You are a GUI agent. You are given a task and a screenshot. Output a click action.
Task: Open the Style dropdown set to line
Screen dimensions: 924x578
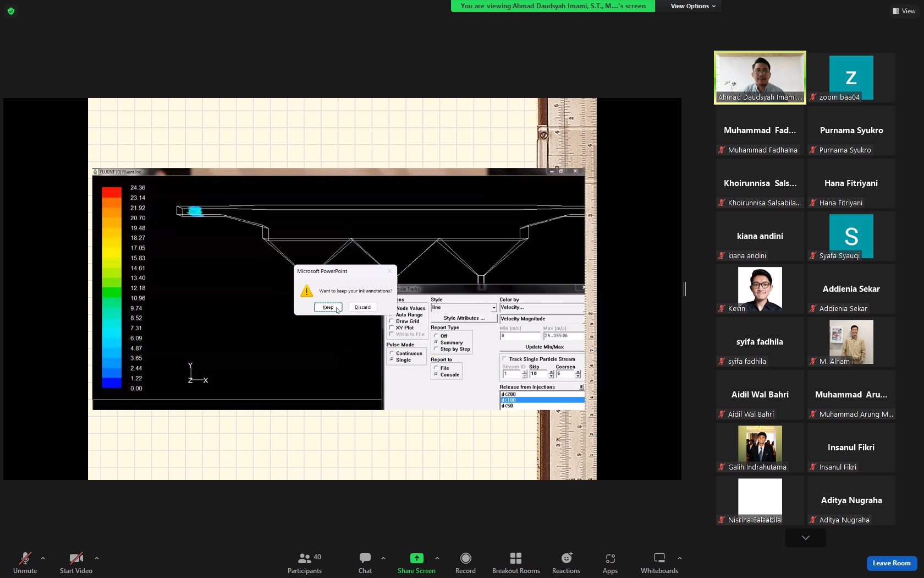coord(464,308)
